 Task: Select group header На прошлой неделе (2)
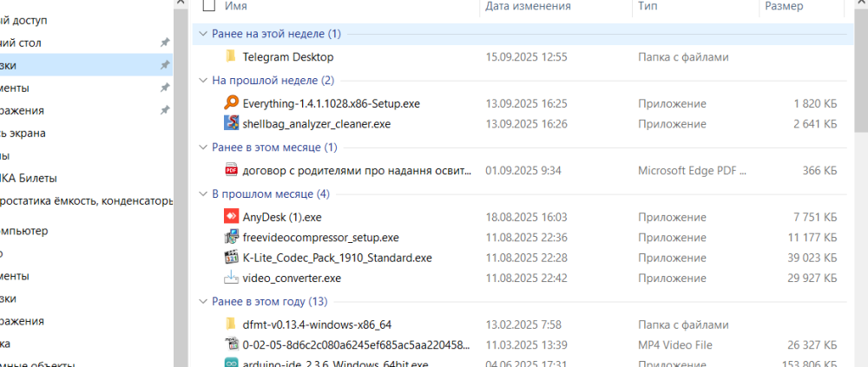pos(273,81)
